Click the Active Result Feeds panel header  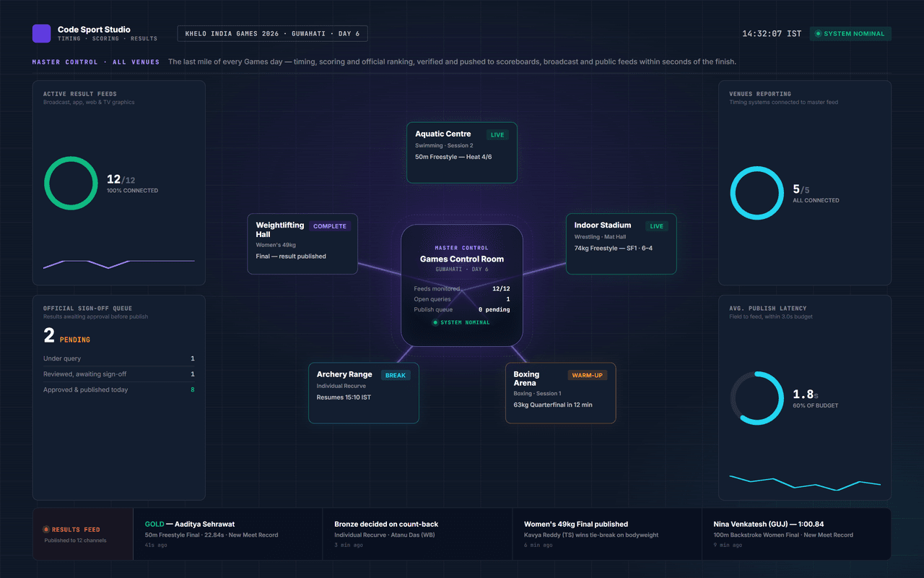(x=80, y=94)
